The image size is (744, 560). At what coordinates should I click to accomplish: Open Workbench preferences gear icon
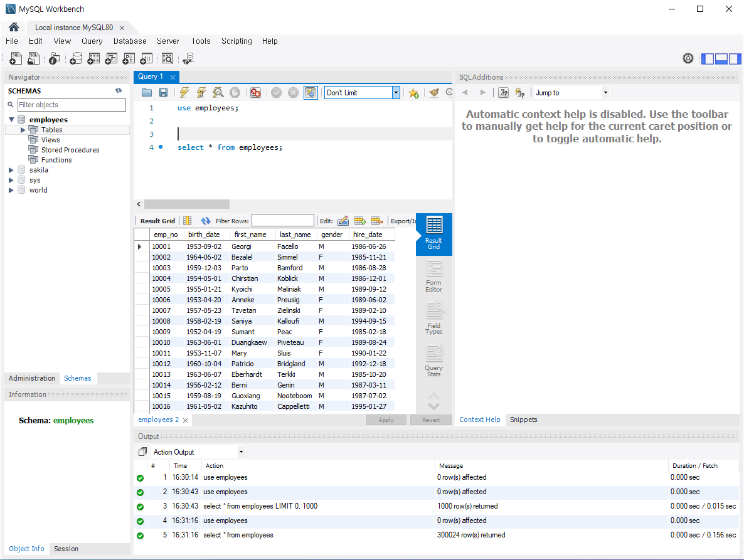pyautogui.click(x=688, y=58)
